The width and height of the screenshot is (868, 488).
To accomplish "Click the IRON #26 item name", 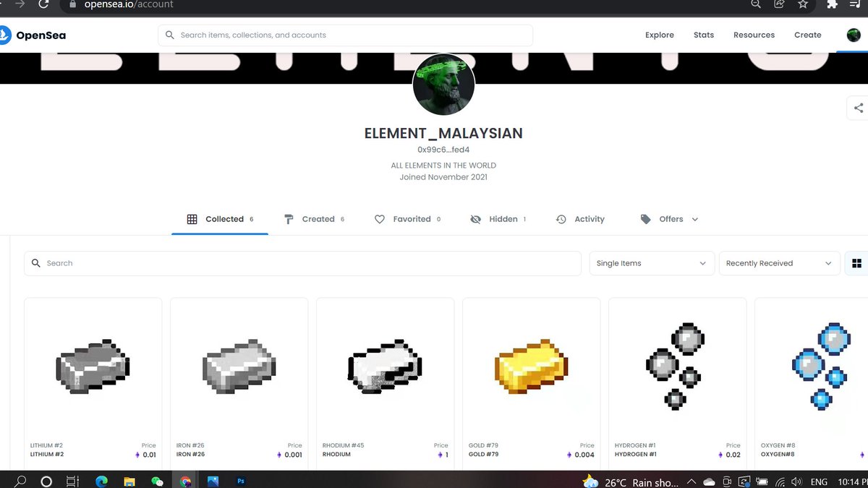I will click(191, 455).
